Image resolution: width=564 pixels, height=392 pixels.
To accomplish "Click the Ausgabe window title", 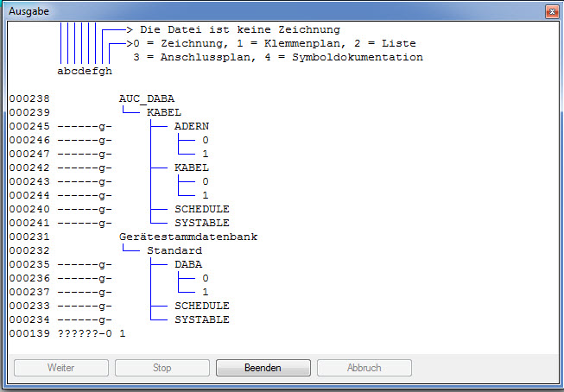I will (x=29, y=11).
